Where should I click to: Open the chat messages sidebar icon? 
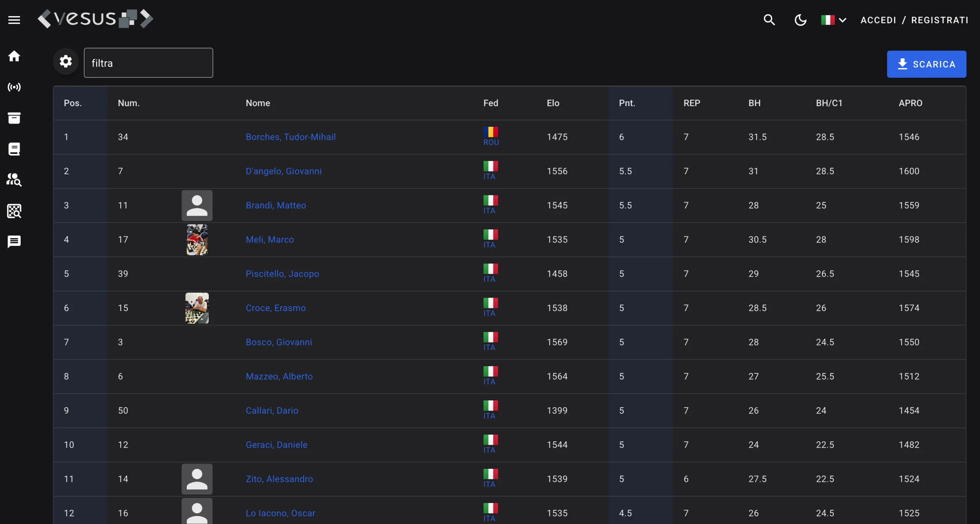pos(14,242)
